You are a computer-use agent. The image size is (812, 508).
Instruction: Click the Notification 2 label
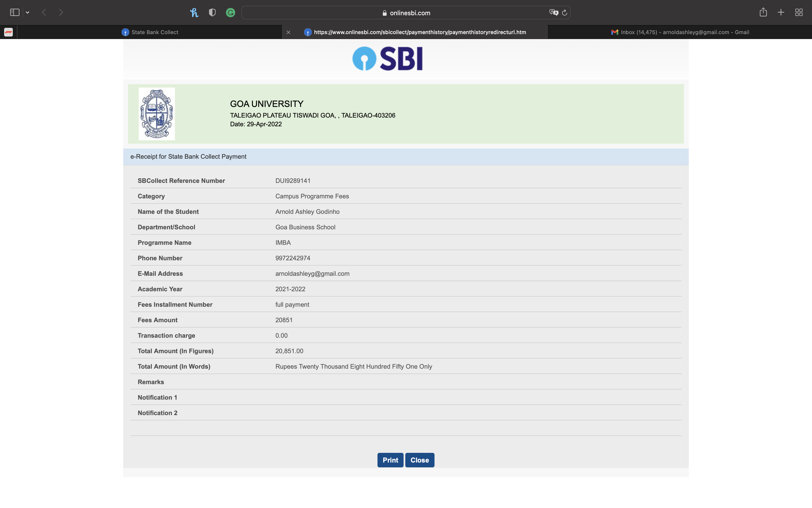tap(157, 413)
